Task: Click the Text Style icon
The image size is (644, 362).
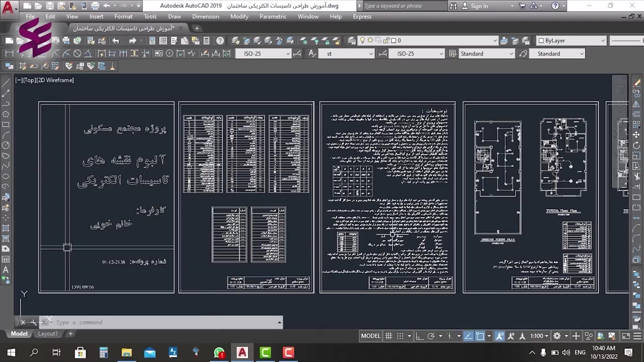Action: [312, 54]
